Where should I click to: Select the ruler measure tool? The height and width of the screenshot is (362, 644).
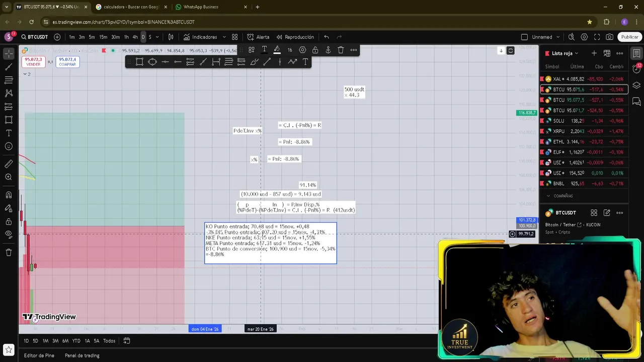click(x=9, y=164)
